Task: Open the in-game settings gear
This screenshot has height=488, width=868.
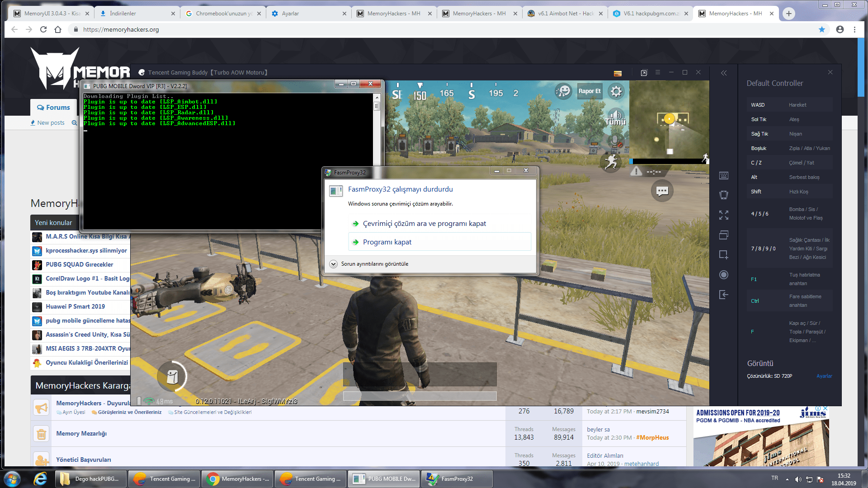Action: tap(616, 92)
